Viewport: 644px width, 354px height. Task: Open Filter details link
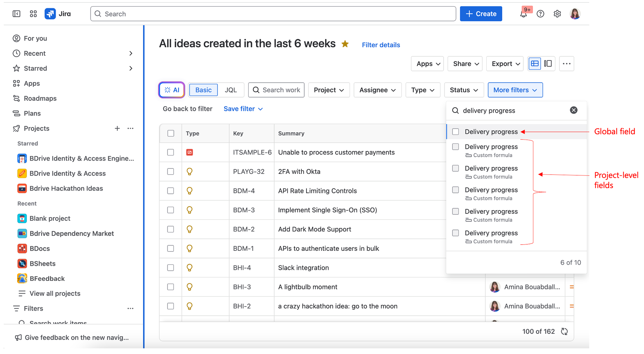(381, 45)
